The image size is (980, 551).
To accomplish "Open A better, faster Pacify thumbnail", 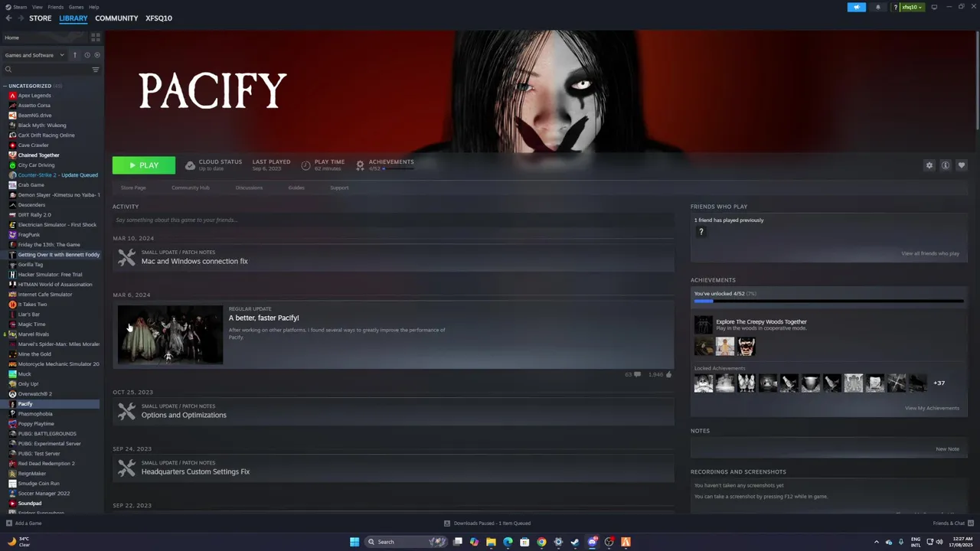I will (x=170, y=334).
